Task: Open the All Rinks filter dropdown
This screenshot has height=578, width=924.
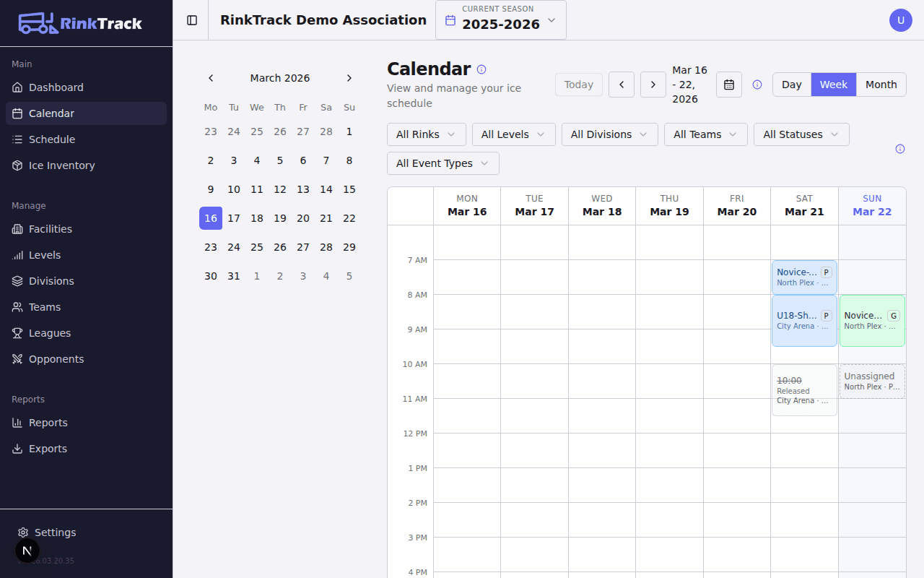Action: pos(426,134)
